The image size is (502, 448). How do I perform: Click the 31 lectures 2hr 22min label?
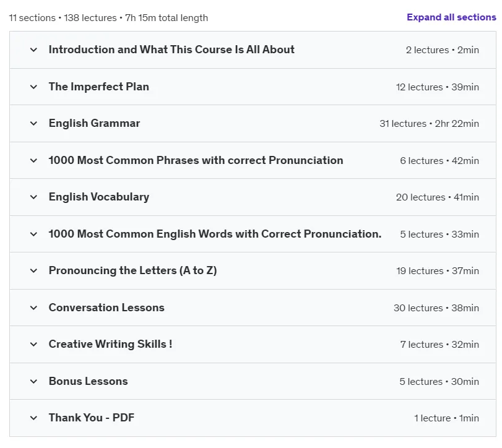coord(429,124)
